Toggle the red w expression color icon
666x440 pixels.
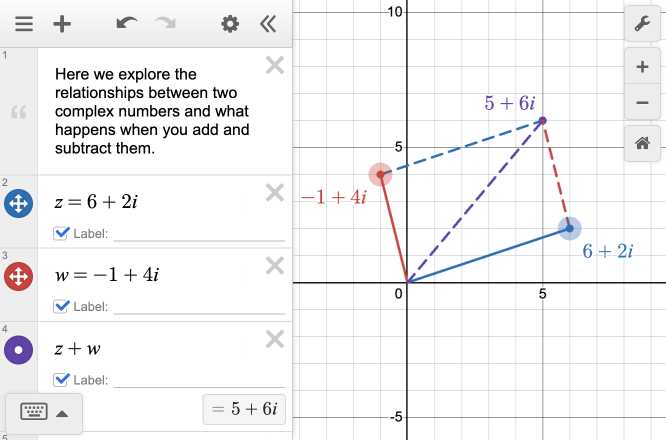coord(18,277)
